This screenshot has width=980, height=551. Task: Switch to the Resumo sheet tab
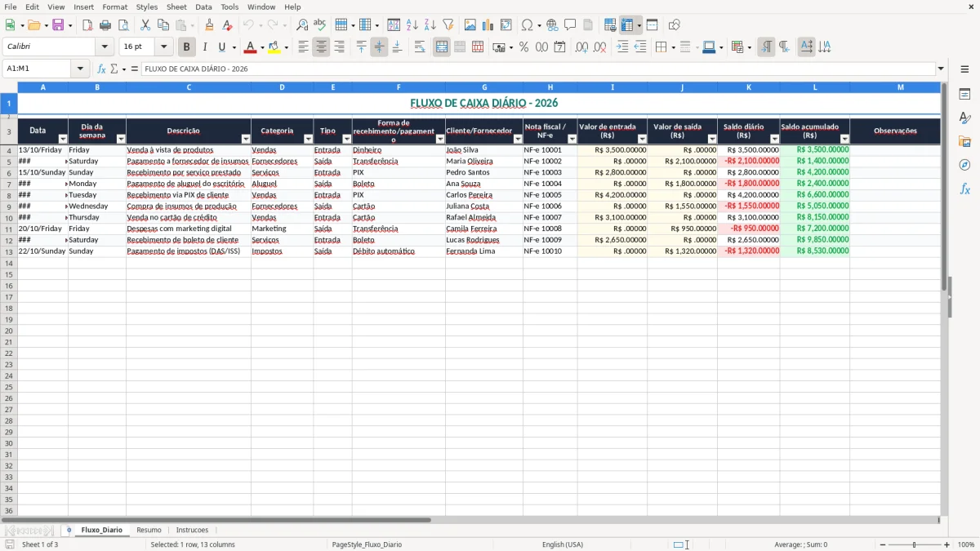pos(149,531)
